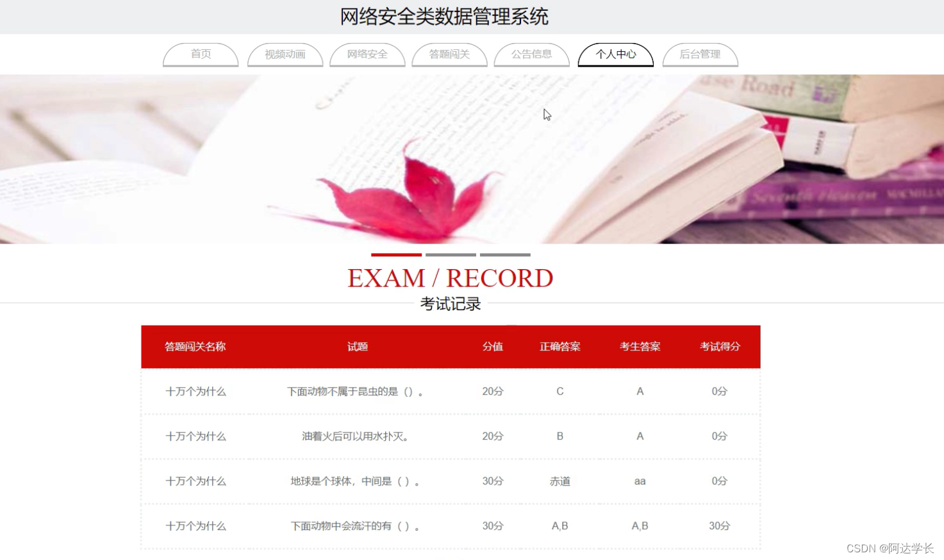Click the 答题闯关名称 column header
Viewport: 944px width, 560px height.
point(195,347)
